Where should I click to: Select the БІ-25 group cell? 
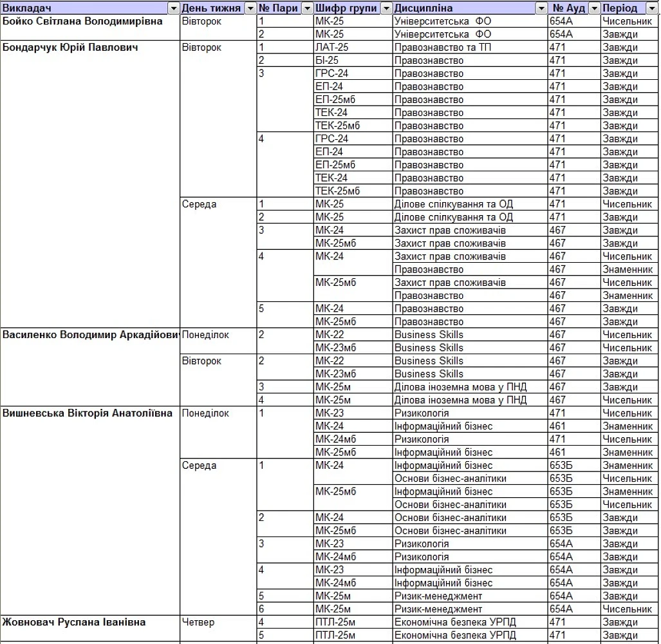(x=327, y=61)
